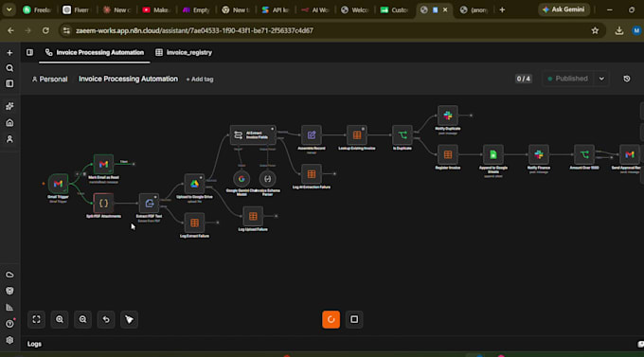
Task: Click Ask Gemini in the browser toolbar
Action: pos(563,9)
